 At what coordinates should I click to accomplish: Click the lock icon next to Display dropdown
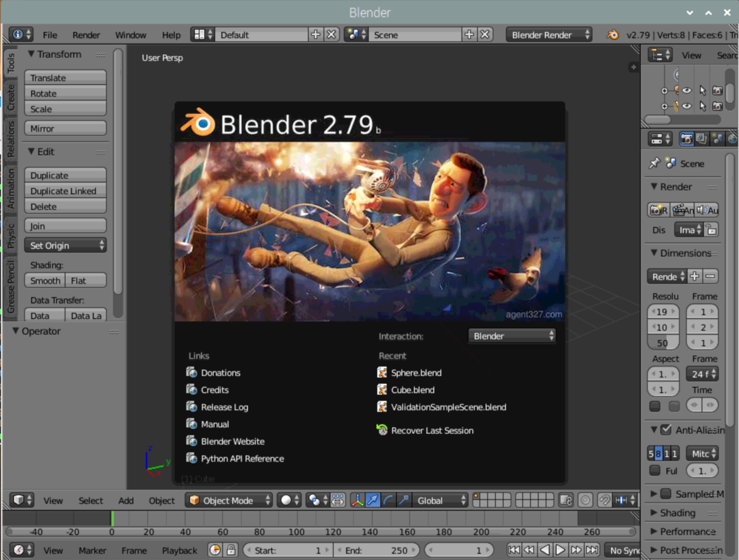coord(711,230)
